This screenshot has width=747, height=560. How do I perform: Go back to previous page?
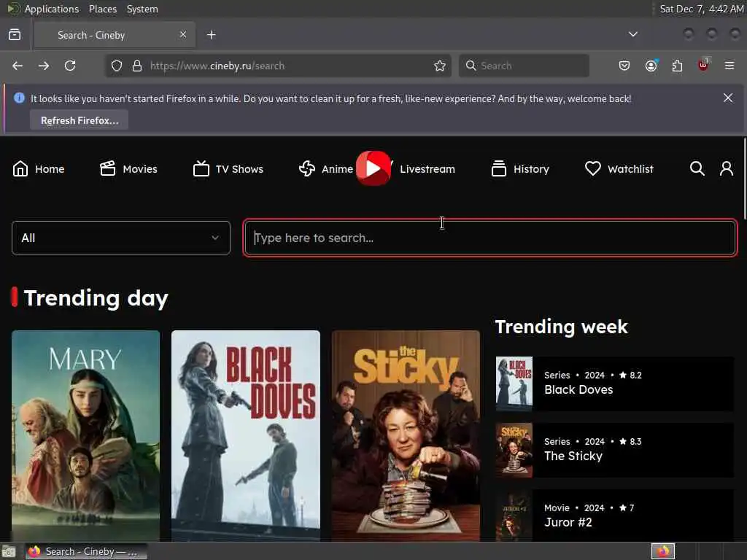click(18, 66)
